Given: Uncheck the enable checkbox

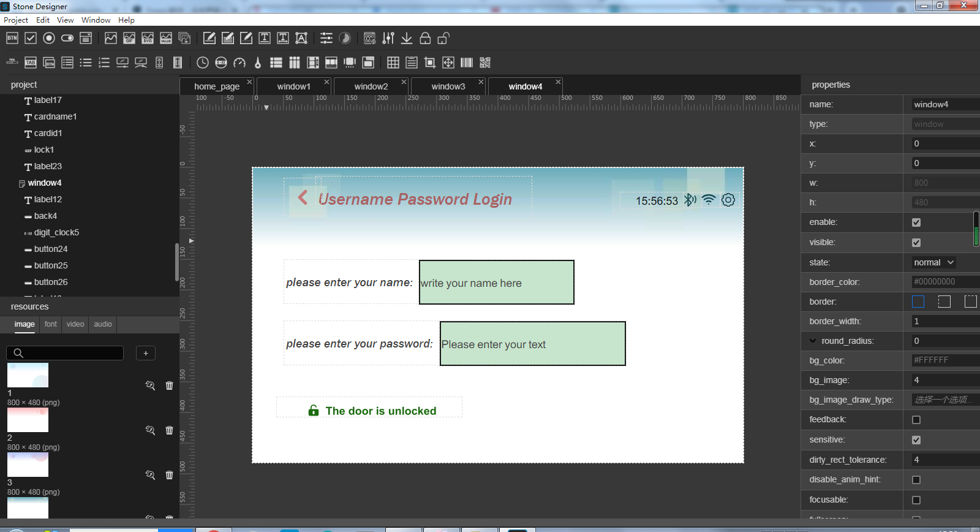Looking at the screenshot, I should (916, 222).
